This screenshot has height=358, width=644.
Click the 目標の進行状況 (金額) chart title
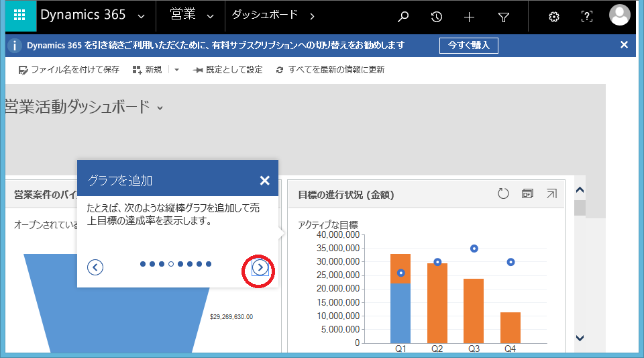click(346, 195)
